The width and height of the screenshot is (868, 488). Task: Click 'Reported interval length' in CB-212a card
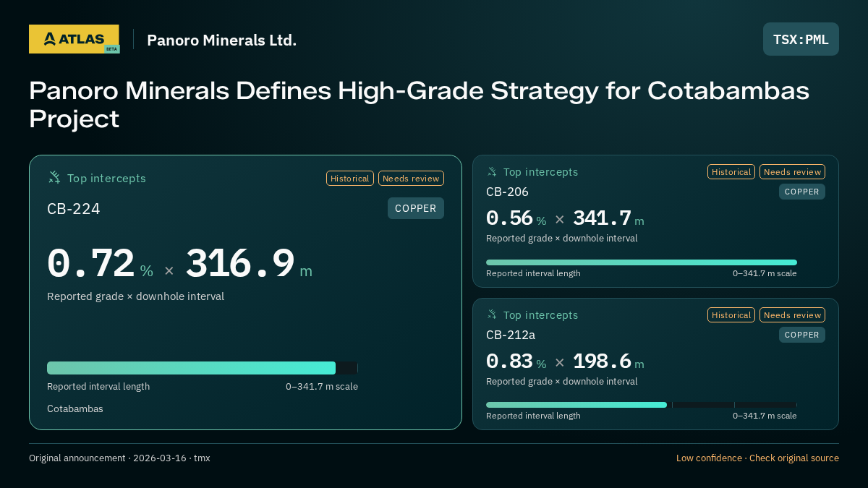click(533, 416)
